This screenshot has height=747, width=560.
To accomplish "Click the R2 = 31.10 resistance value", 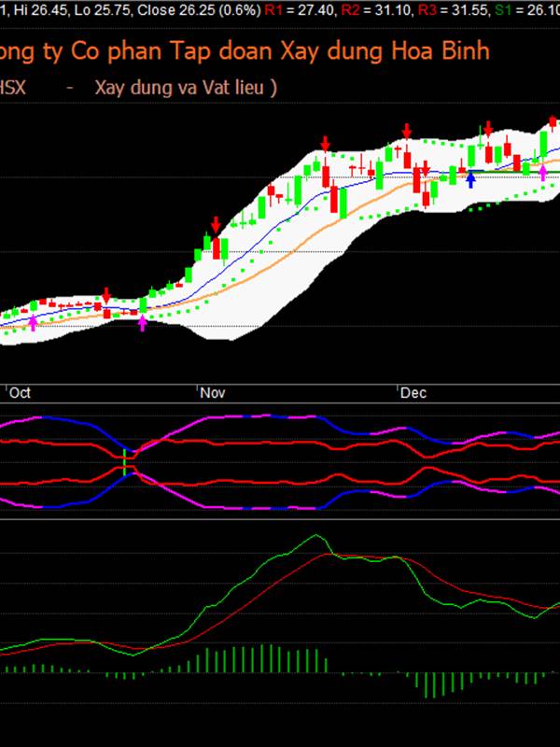I will click(x=378, y=9).
